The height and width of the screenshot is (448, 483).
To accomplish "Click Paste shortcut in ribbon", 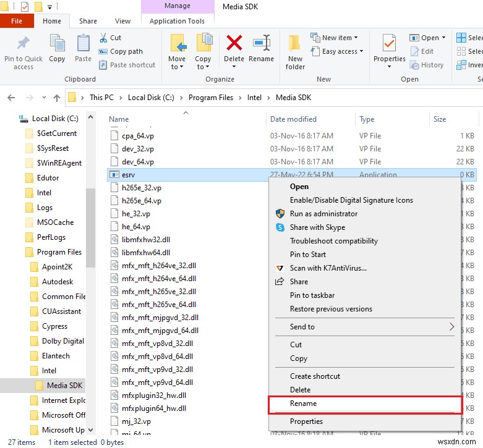I will tap(127, 65).
